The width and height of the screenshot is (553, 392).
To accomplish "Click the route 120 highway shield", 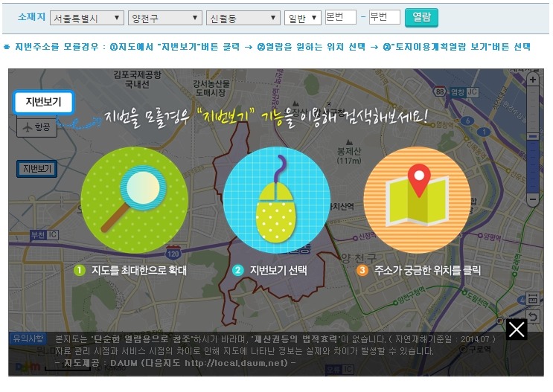I will [x=173, y=254].
